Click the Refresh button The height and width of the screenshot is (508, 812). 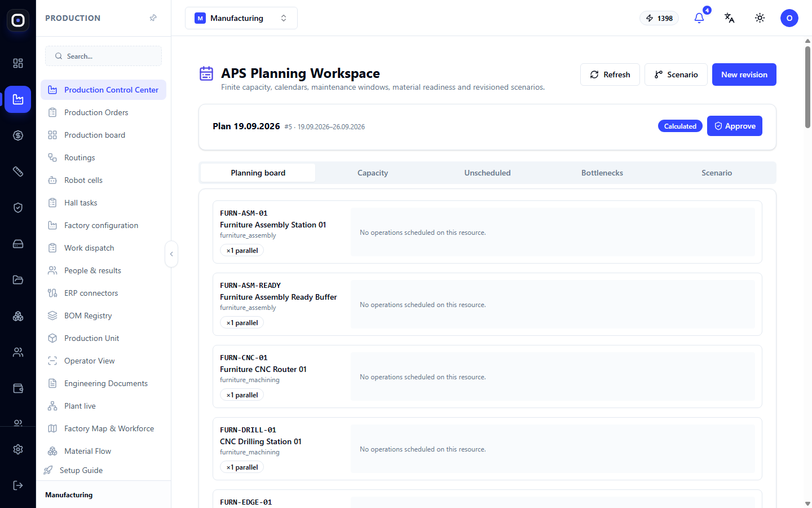[610, 75]
